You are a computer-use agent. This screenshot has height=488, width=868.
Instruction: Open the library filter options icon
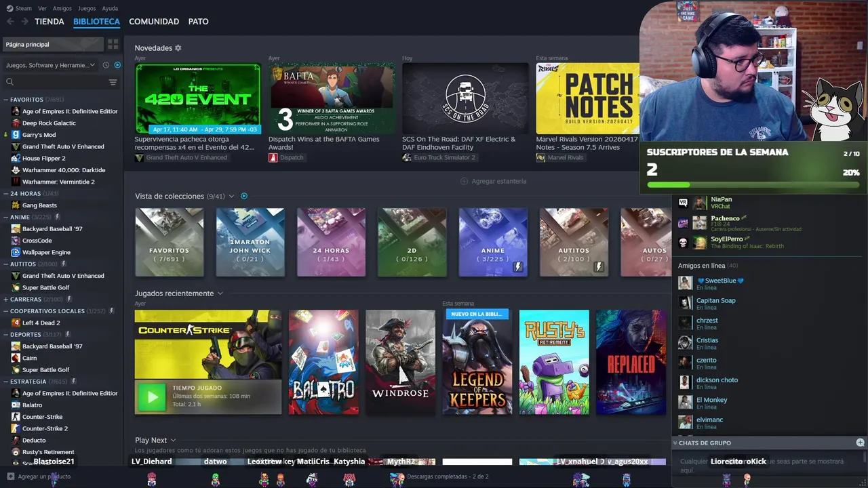click(x=113, y=82)
